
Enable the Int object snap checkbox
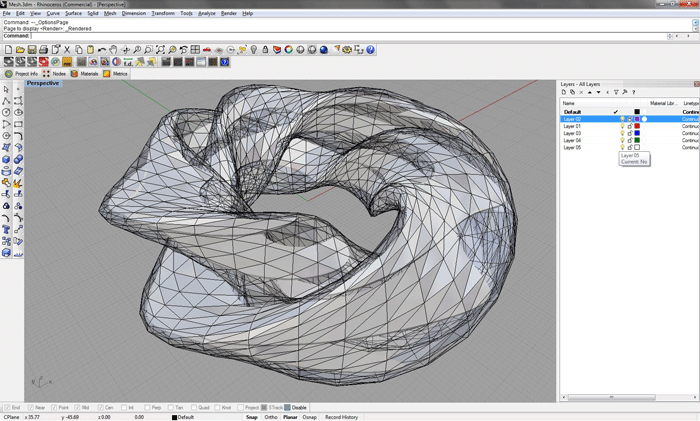125,408
